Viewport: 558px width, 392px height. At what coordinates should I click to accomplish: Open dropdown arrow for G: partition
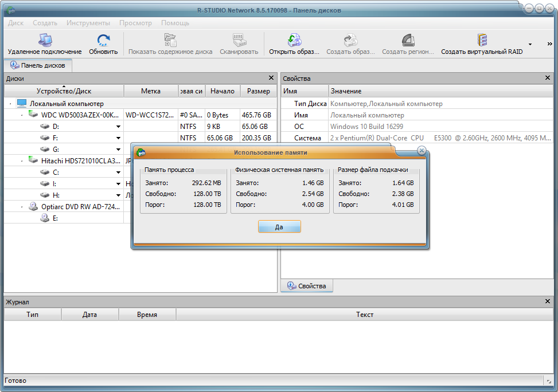[118, 150]
